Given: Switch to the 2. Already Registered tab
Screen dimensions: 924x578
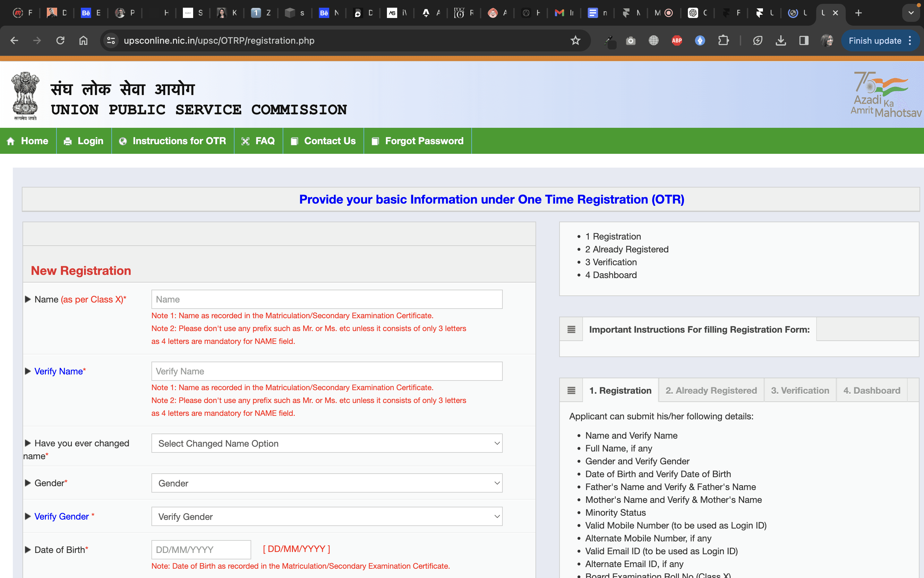Looking at the screenshot, I should [711, 390].
